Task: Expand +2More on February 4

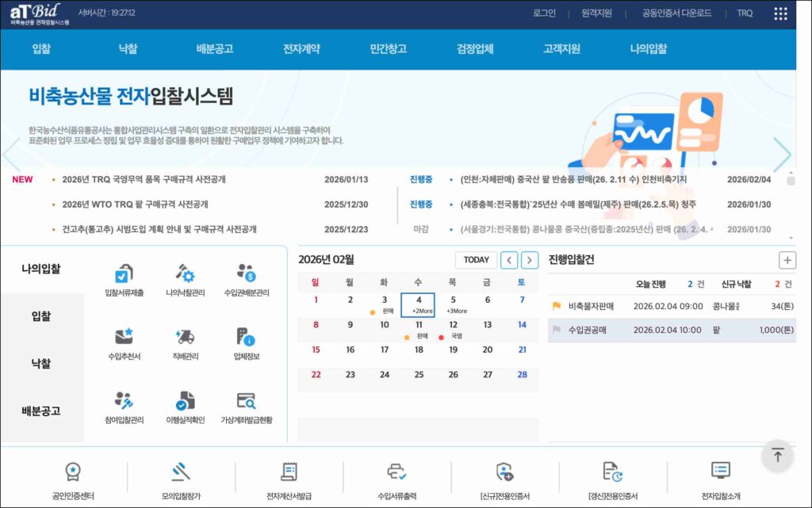Action: [422, 311]
